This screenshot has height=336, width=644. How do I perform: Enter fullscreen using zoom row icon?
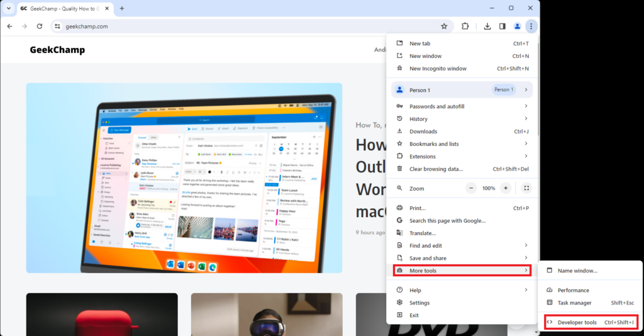click(x=526, y=188)
